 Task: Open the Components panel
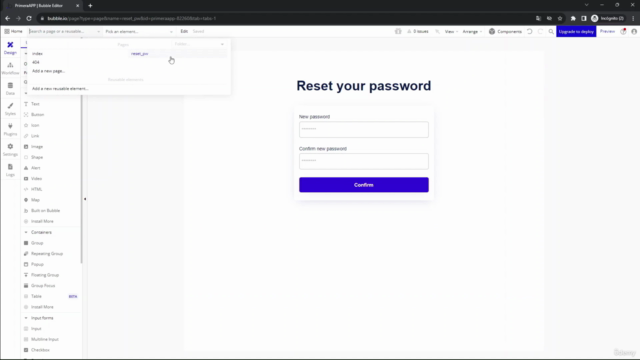click(x=505, y=31)
